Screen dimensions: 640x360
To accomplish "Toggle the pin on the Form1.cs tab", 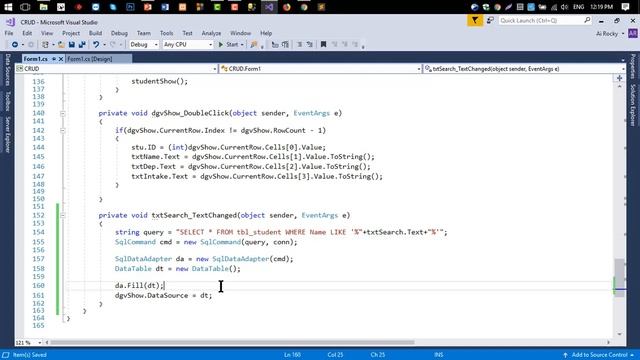I will coord(53,59).
